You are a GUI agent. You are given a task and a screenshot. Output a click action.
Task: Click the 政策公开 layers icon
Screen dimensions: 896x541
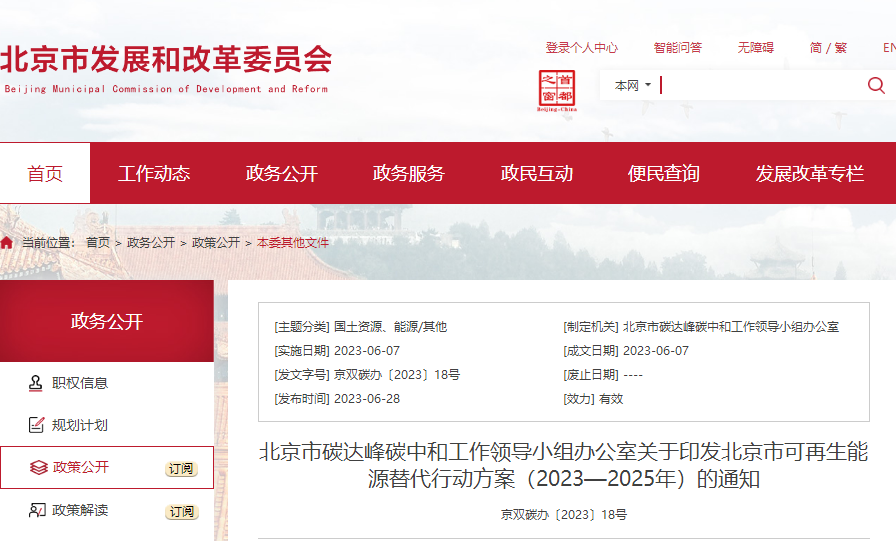(x=37, y=468)
